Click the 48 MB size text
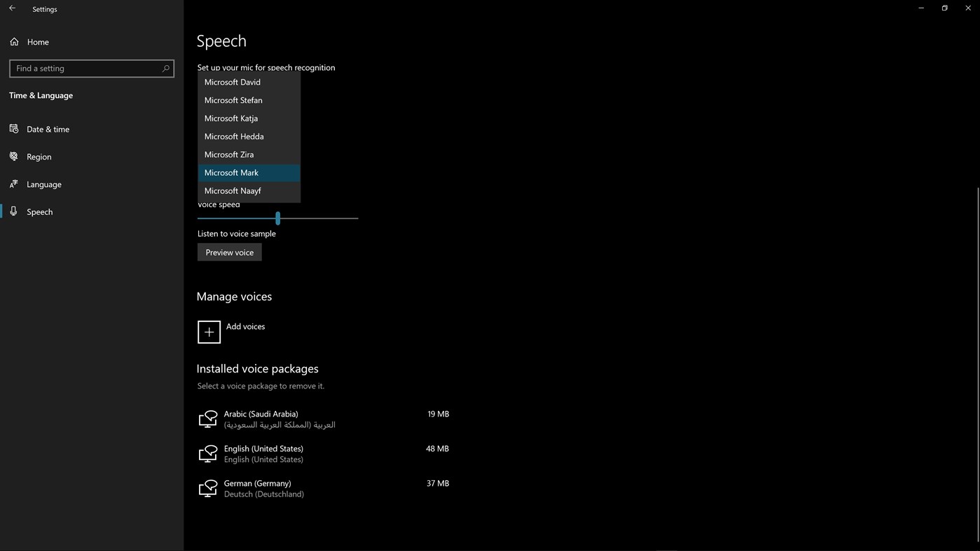Image resolution: width=980 pixels, height=551 pixels. pos(437,449)
